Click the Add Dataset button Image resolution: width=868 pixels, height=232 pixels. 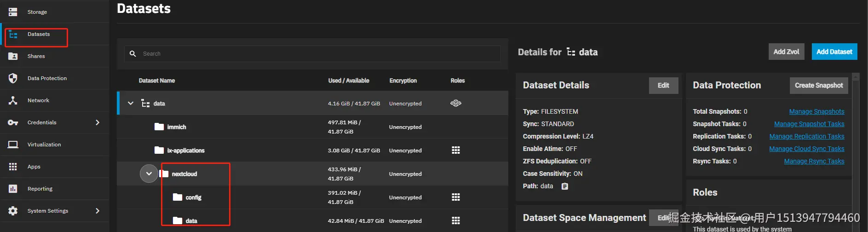[834, 52]
